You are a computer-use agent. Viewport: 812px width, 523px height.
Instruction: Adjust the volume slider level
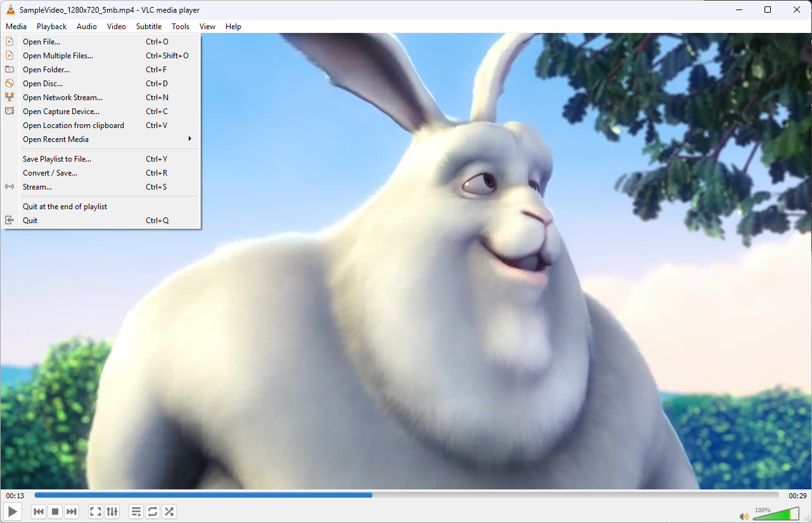775,514
